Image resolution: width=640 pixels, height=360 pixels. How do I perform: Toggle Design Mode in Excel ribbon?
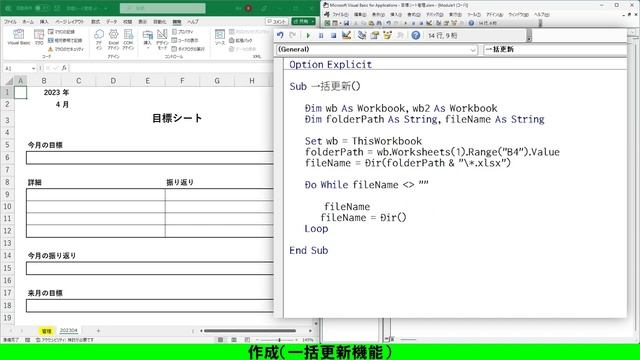click(x=162, y=40)
